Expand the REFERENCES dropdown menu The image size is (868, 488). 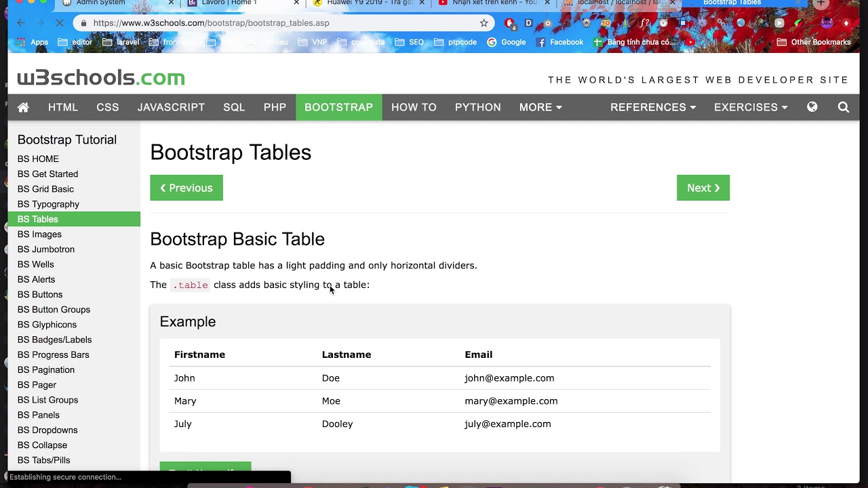click(653, 107)
